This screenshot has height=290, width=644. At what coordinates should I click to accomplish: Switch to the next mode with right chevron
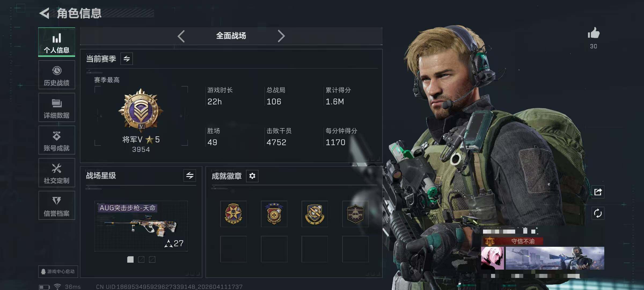point(281,36)
